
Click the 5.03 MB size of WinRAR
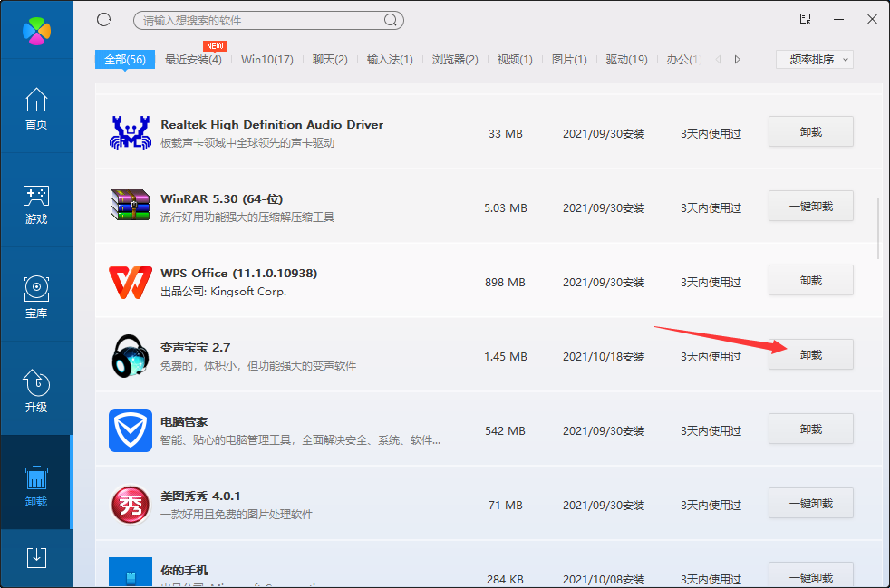click(506, 208)
